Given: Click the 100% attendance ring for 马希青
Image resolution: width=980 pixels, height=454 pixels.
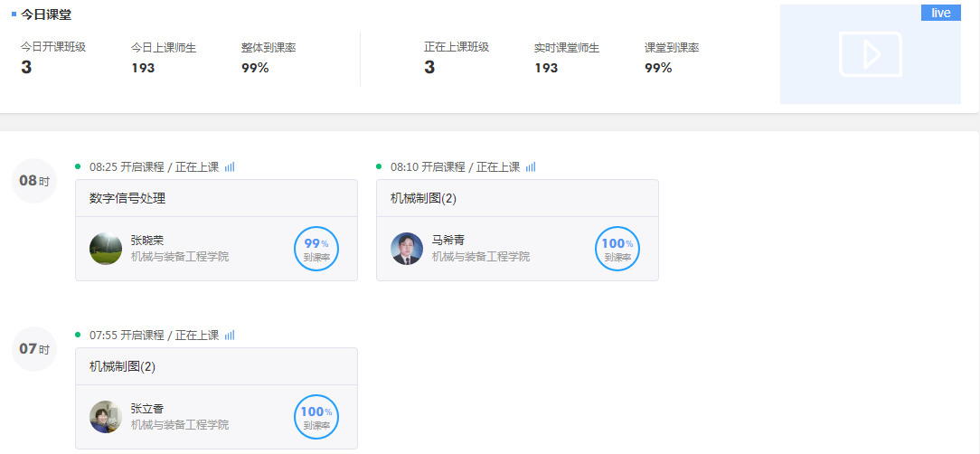Looking at the screenshot, I should tap(617, 249).
